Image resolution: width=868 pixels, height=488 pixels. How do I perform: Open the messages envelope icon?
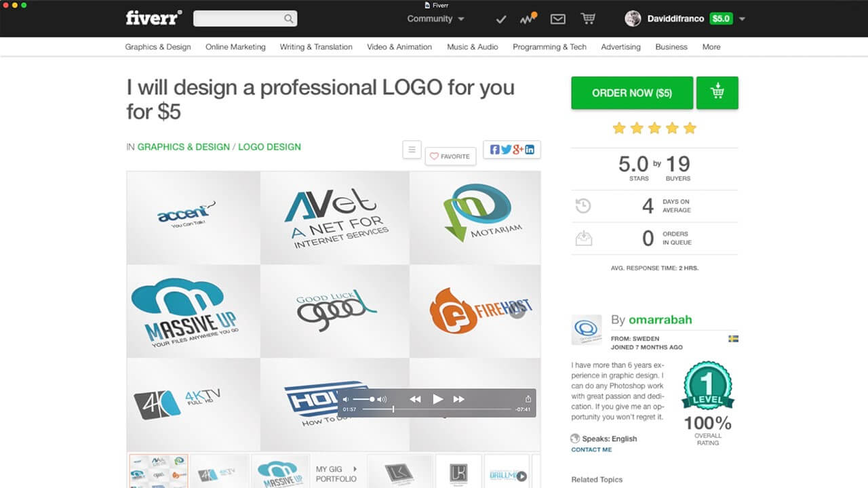558,19
